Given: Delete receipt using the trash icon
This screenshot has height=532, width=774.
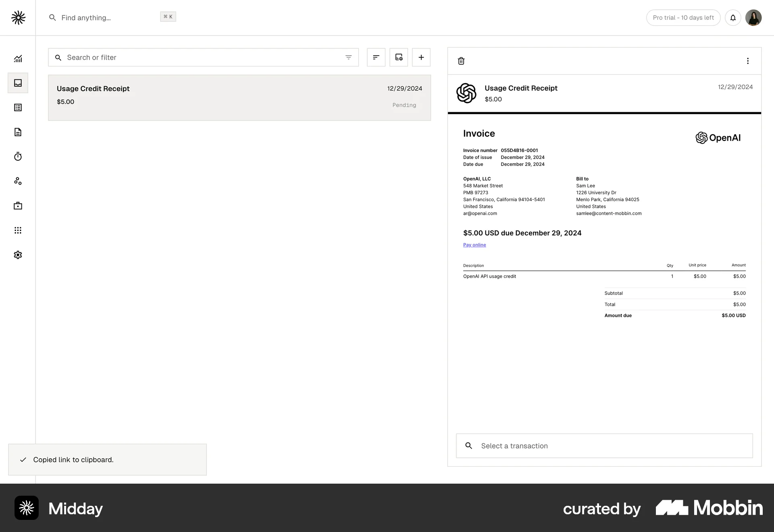Looking at the screenshot, I should pyautogui.click(x=461, y=61).
